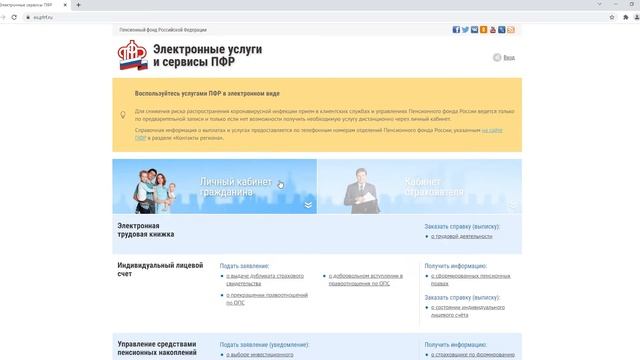Click the PFR logo emblem
Screen dimensions: 640x360
point(132,55)
